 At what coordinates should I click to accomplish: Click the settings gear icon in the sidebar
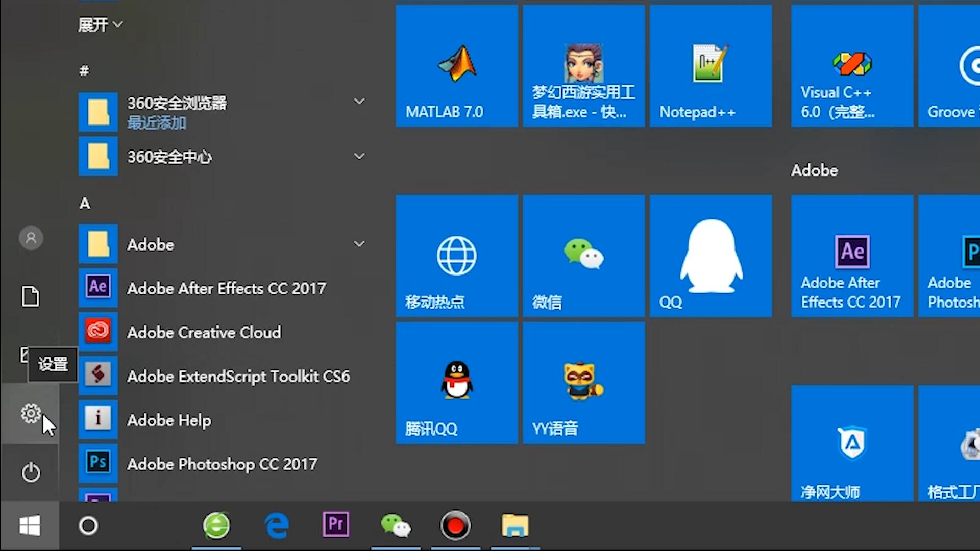pos(31,413)
